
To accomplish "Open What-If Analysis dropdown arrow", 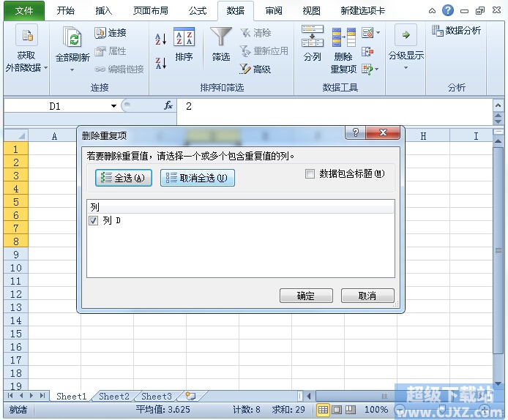I will (377, 69).
